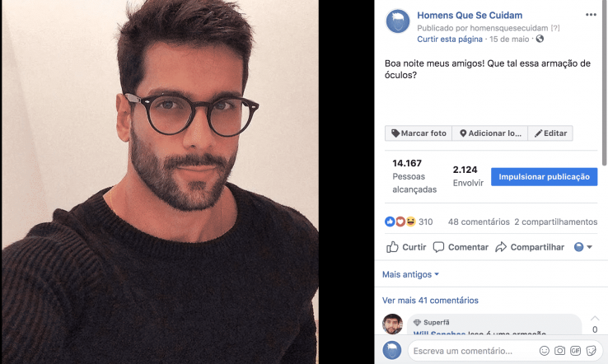Click Comentar to comment on the post
Image resolution: width=608 pixels, height=364 pixels.
tap(461, 247)
